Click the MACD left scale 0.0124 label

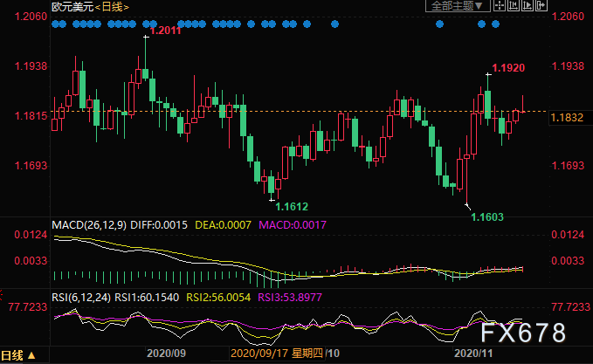pyautogui.click(x=31, y=235)
